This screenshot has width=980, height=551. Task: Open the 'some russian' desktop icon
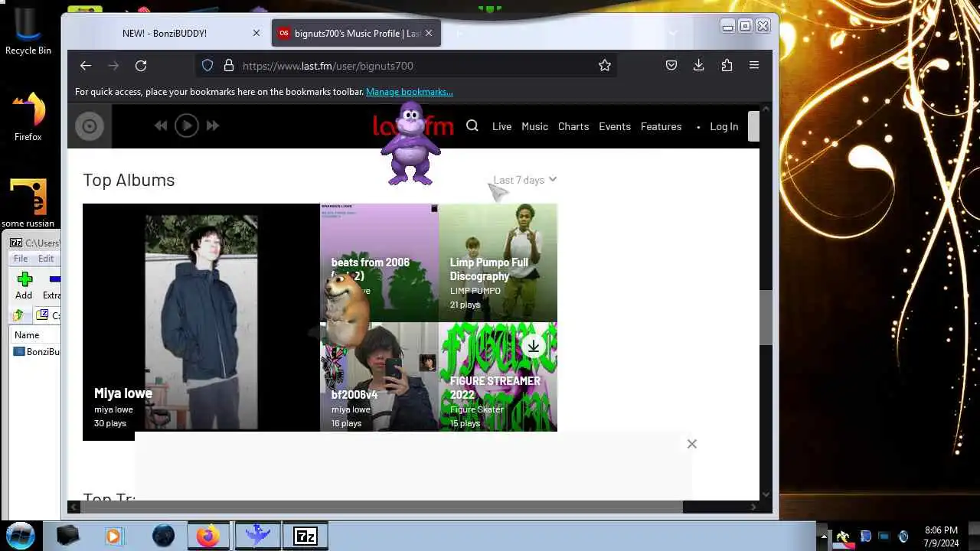point(28,204)
